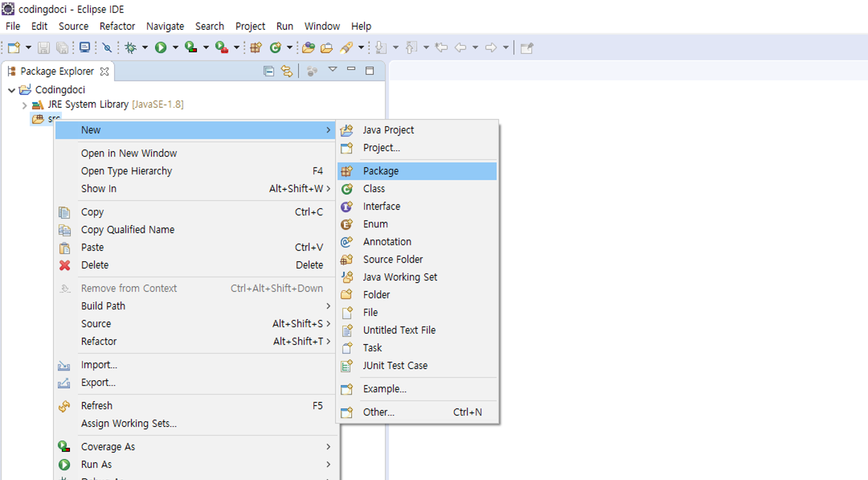Click the Previous Annotation toolbar icon
Viewport: 868px width, 480px height.
412,47
